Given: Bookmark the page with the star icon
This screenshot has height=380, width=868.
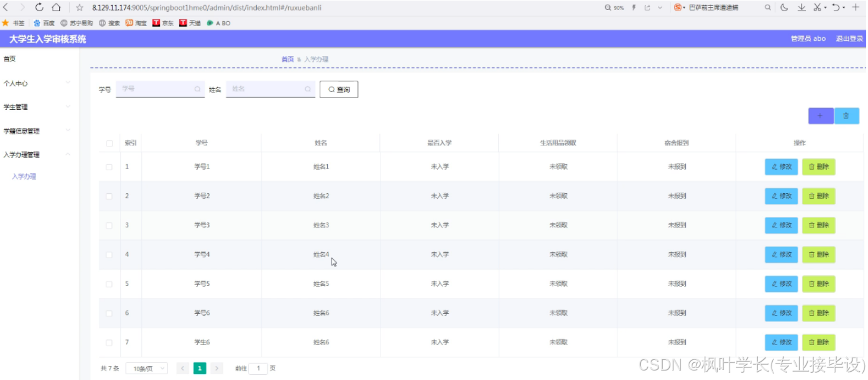Looking at the screenshot, I should 79,8.
